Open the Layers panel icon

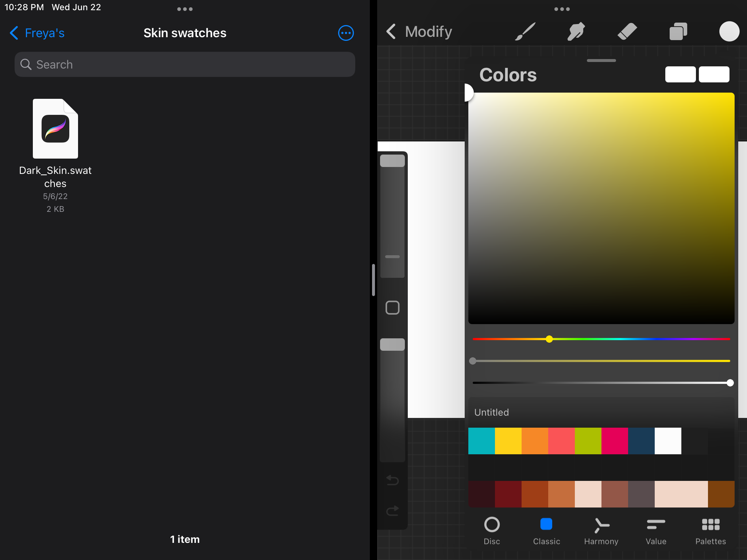(678, 32)
